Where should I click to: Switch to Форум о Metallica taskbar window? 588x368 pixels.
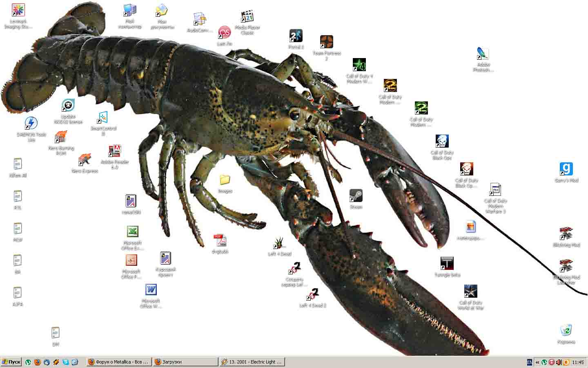coord(119,362)
